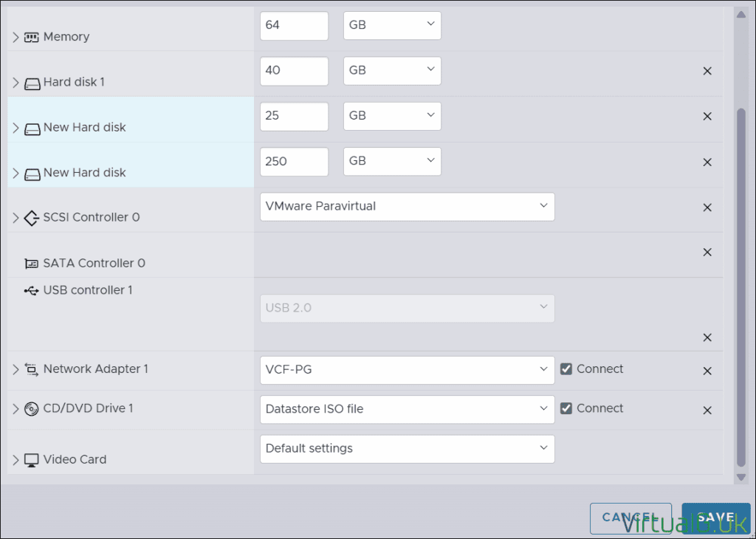Click the SAVE button
Viewport: 756px width, 539px height.
pos(715,518)
